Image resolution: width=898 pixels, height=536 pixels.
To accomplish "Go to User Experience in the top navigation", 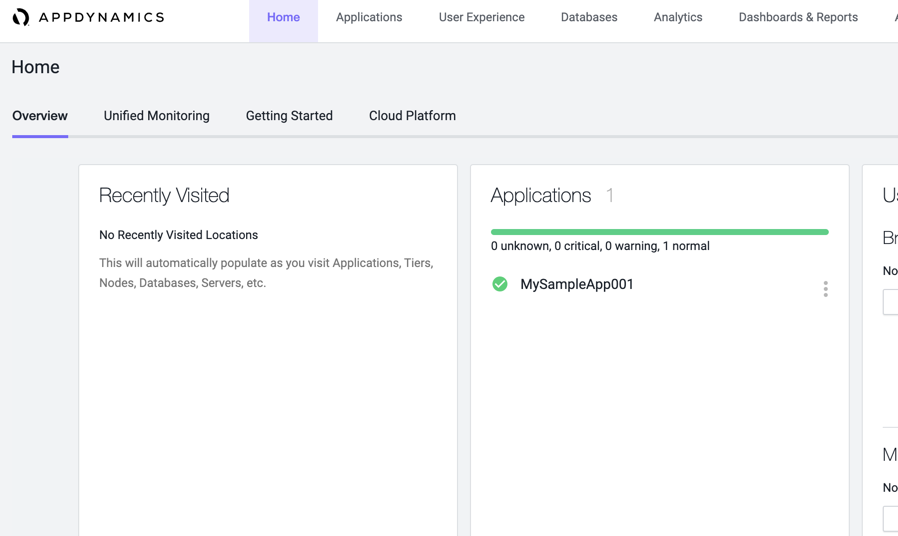I will pos(481,17).
